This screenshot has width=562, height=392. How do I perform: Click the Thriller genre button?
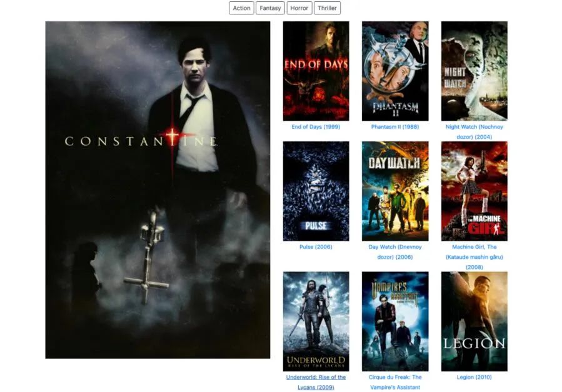327,8
